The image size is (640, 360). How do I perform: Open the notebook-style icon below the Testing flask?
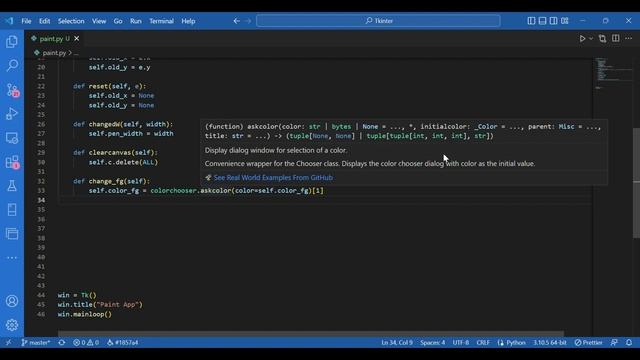tap(12, 210)
